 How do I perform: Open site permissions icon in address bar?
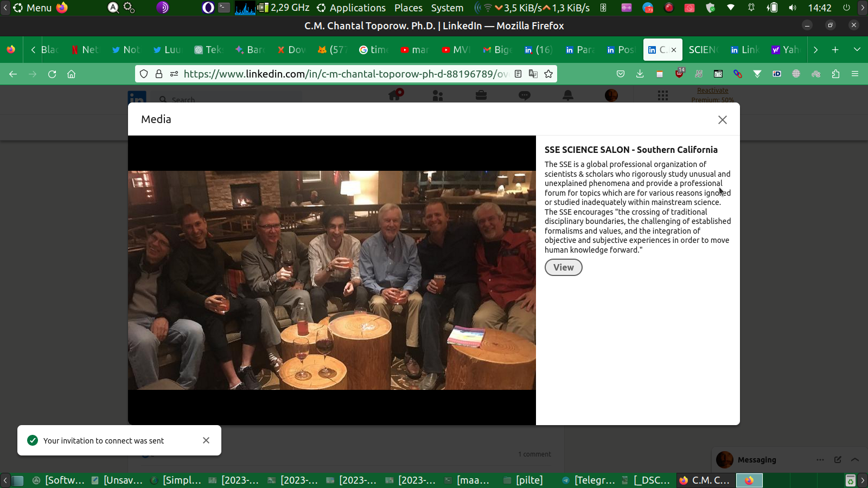(x=174, y=74)
